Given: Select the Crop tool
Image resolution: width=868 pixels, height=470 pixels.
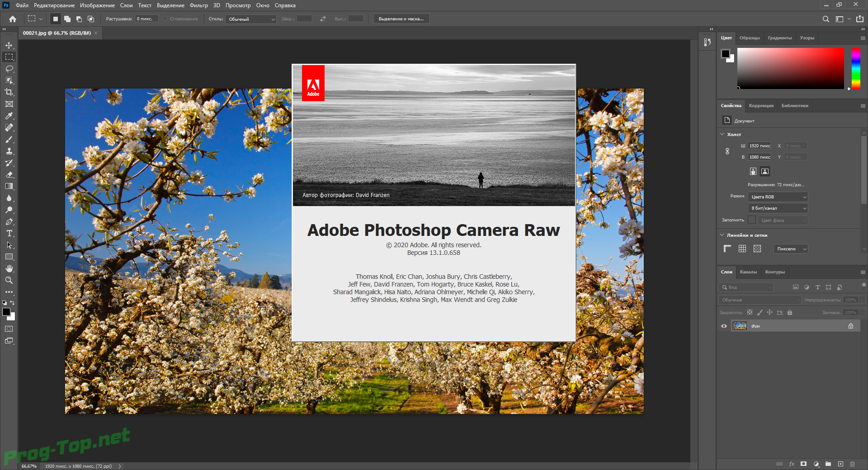Looking at the screenshot, I should pyautogui.click(x=9, y=92).
